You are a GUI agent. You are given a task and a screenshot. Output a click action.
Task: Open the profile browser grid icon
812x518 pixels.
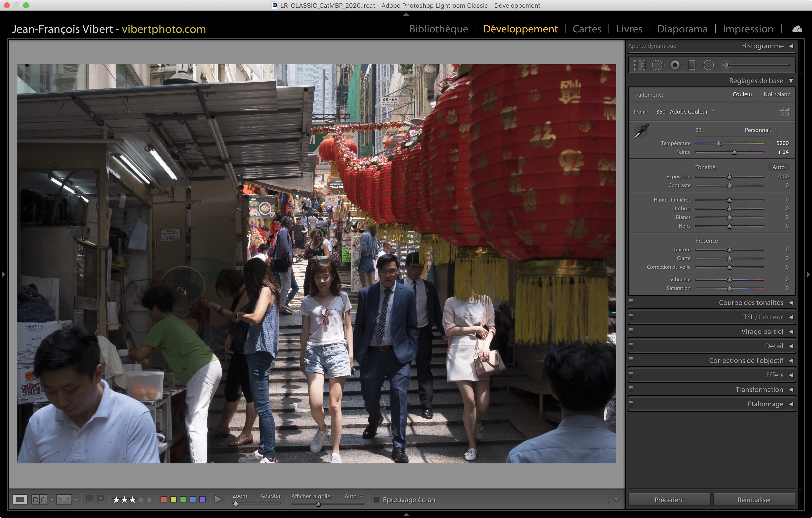pyautogui.click(x=784, y=112)
